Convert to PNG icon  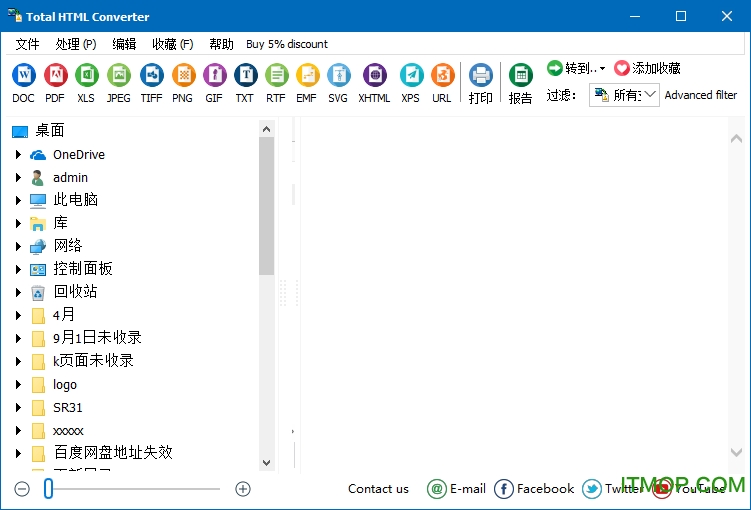click(183, 76)
